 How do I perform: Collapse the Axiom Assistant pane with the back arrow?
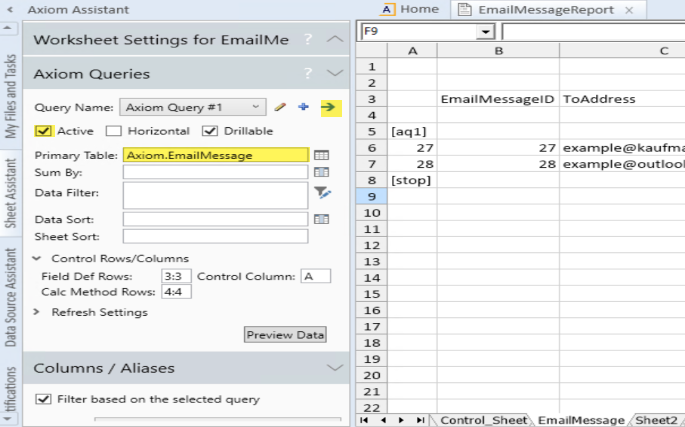[x=10, y=9]
